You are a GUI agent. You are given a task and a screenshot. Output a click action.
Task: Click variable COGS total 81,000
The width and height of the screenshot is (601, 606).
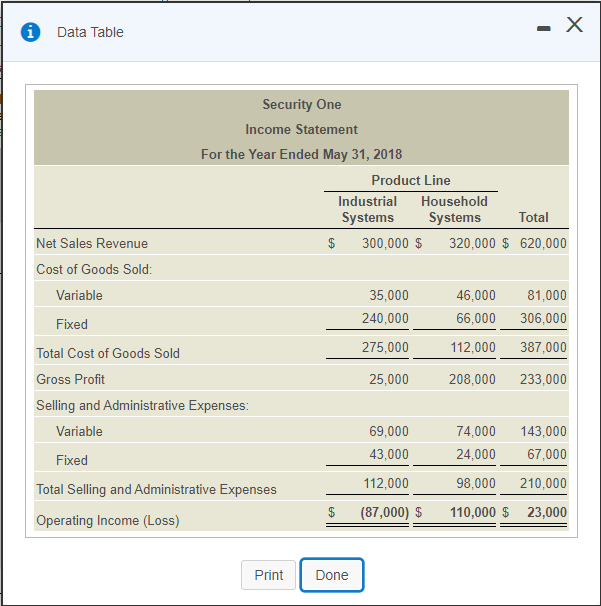(x=547, y=295)
